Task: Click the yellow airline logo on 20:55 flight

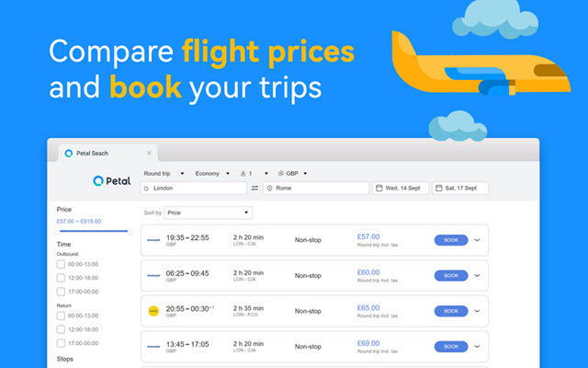Action: (x=153, y=311)
